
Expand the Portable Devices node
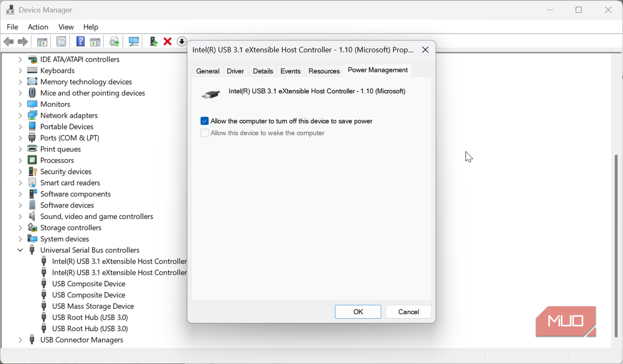click(20, 127)
